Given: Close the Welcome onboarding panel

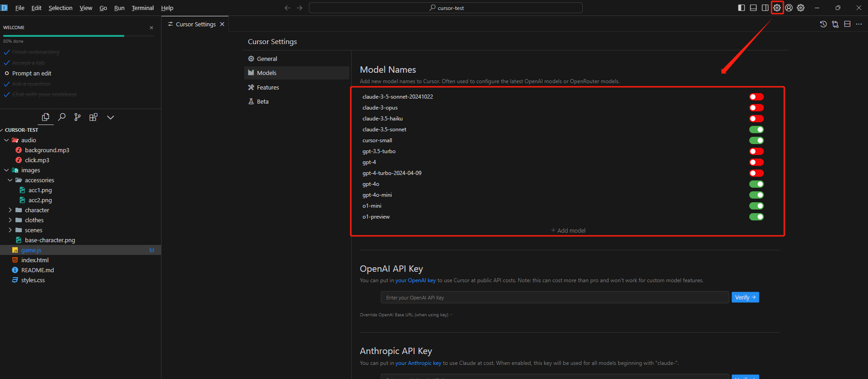Looking at the screenshot, I should [x=151, y=28].
